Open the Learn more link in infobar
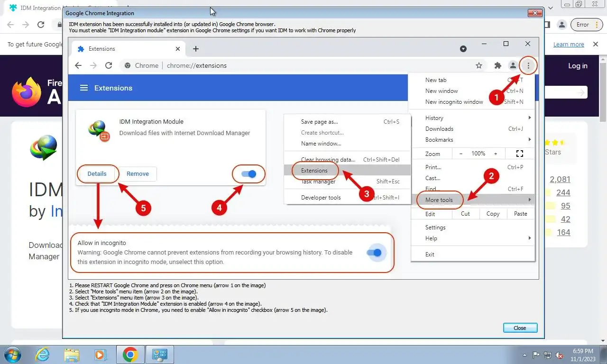Image resolution: width=607 pixels, height=364 pixels. click(x=569, y=45)
